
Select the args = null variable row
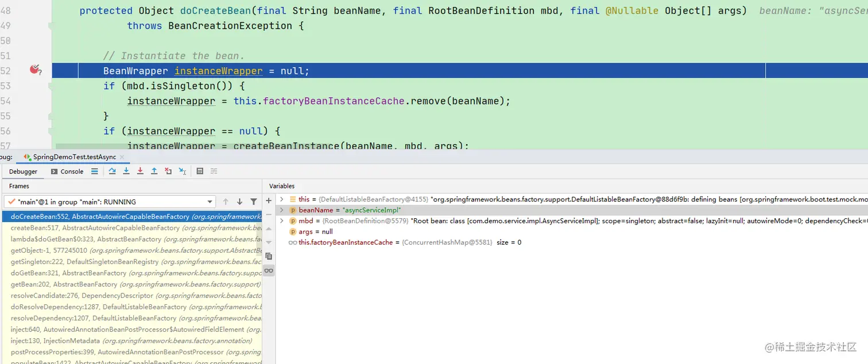pyautogui.click(x=572, y=231)
